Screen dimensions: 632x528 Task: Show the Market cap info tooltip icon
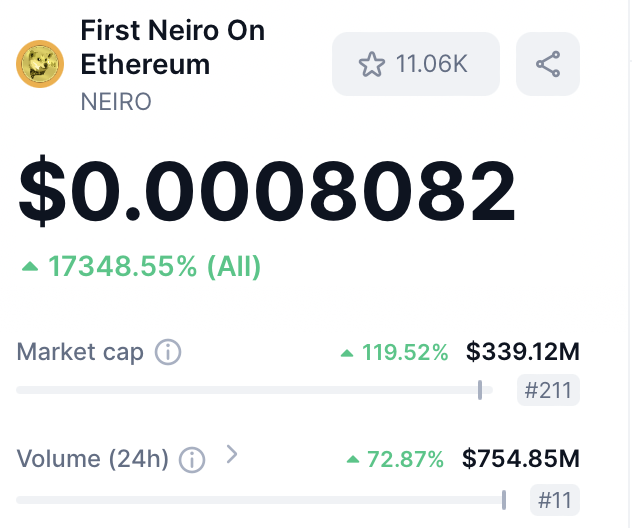pyautogui.click(x=168, y=352)
